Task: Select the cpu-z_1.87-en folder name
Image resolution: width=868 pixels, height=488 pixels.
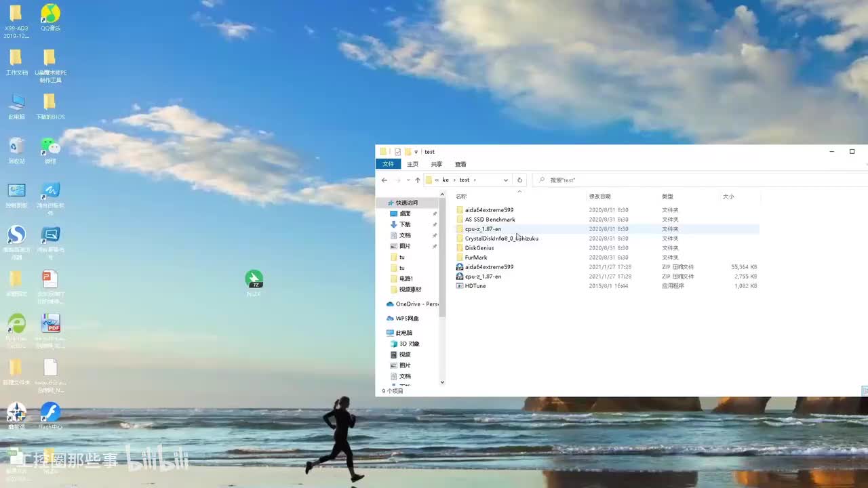Action: pos(483,229)
